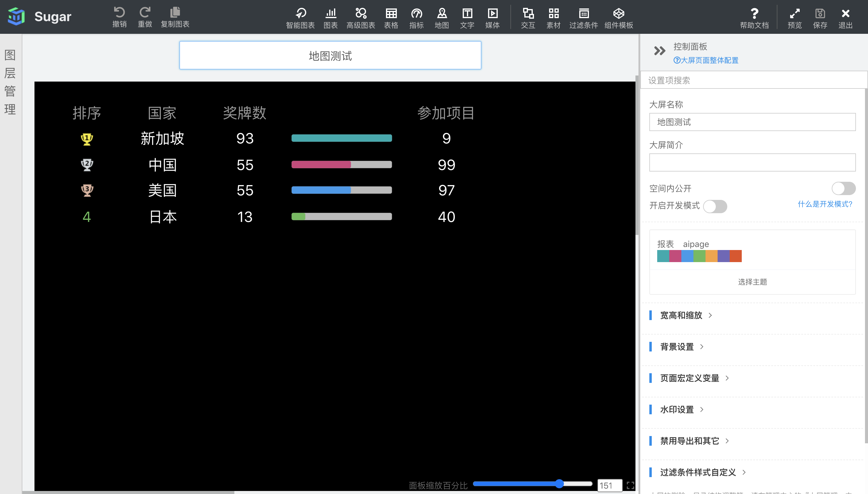Click the fullscreen fit icon beside zoom value

pyautogui.click(x=631, y=485)
